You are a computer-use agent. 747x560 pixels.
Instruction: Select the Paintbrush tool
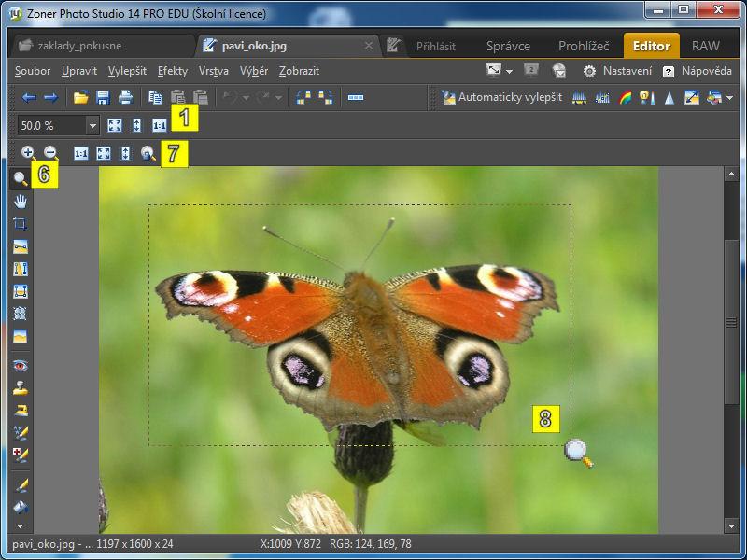20,485
